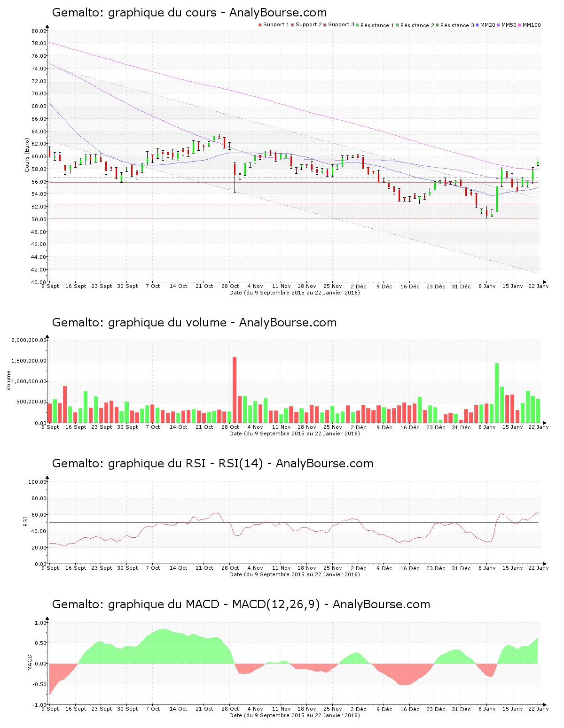
Task: Click the date range caption under volume chart
Action: (x=294, y=434)
